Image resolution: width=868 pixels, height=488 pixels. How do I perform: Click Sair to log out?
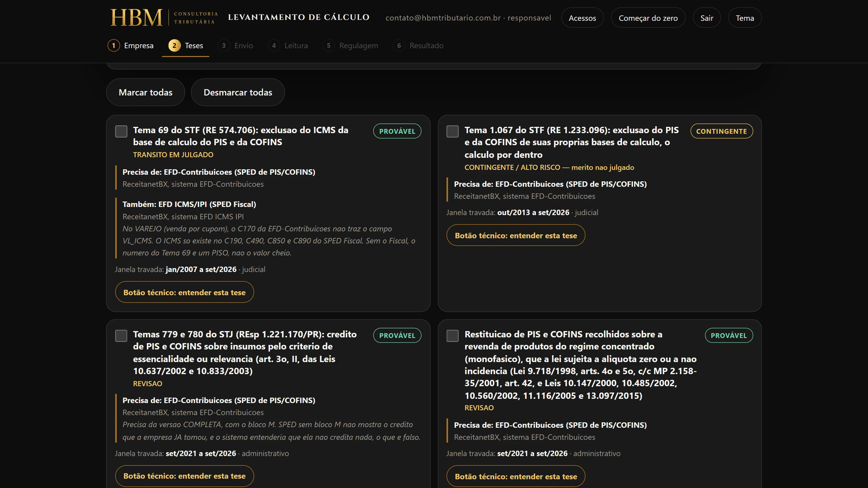[706, 18]
